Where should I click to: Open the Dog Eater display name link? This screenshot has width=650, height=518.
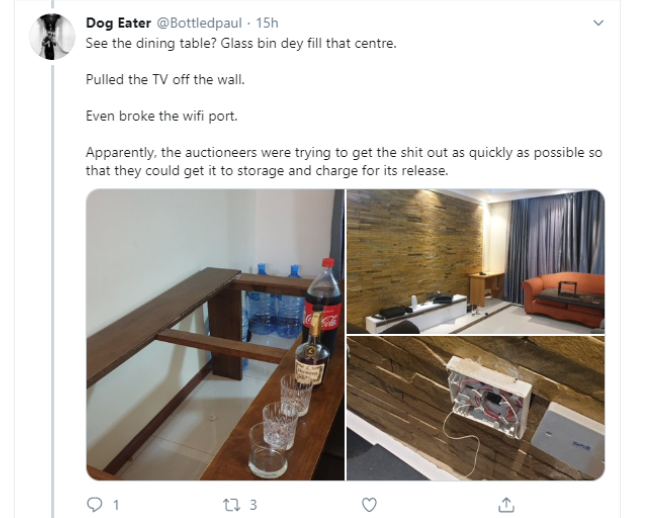[118, 23]
